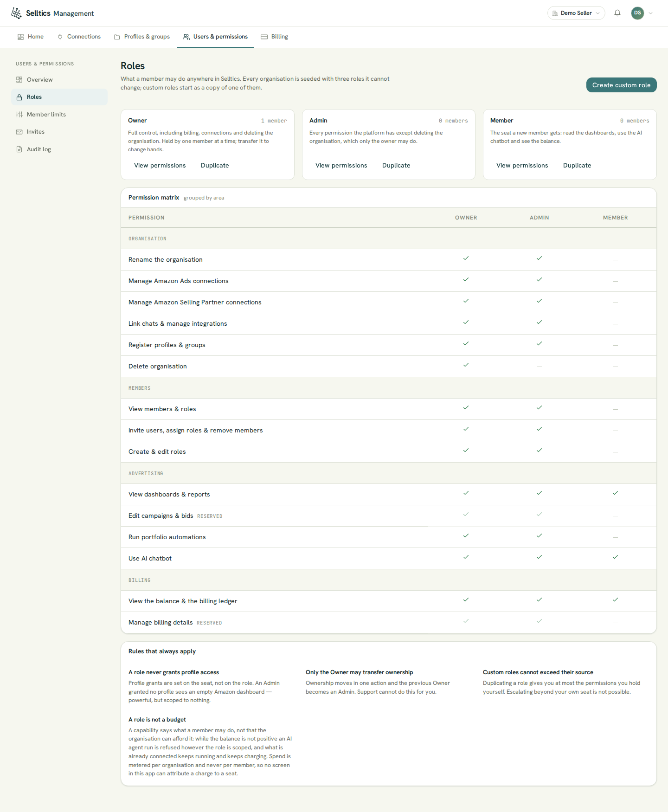Duplicate the Admin role
This screenshot has width=668, height=812.
(x=396, y=165)
